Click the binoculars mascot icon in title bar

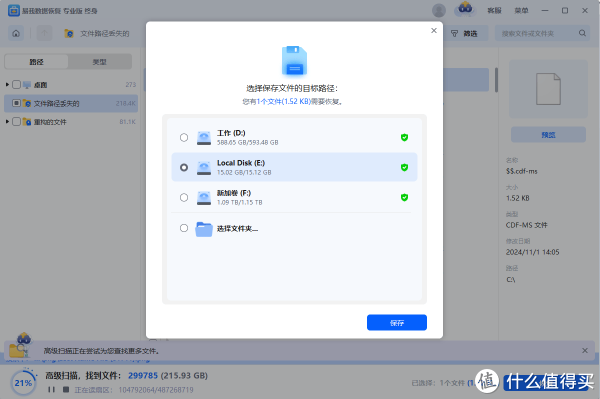coord(465,8)
